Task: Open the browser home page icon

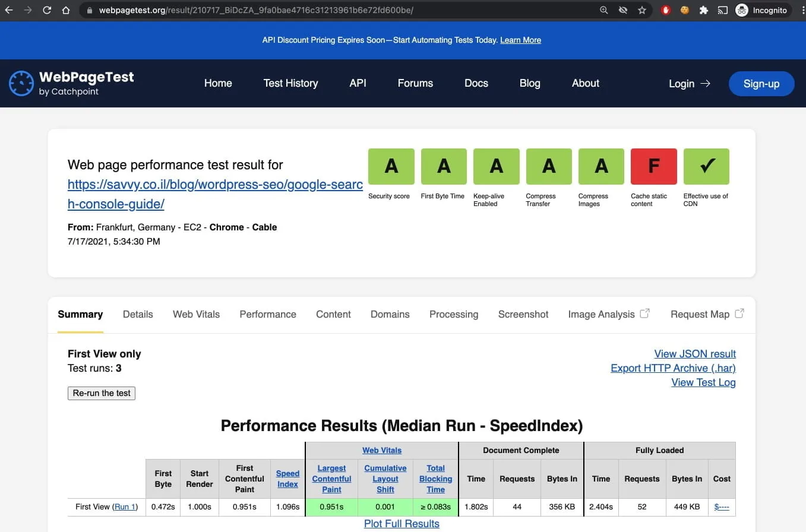Action: (66, 10)
